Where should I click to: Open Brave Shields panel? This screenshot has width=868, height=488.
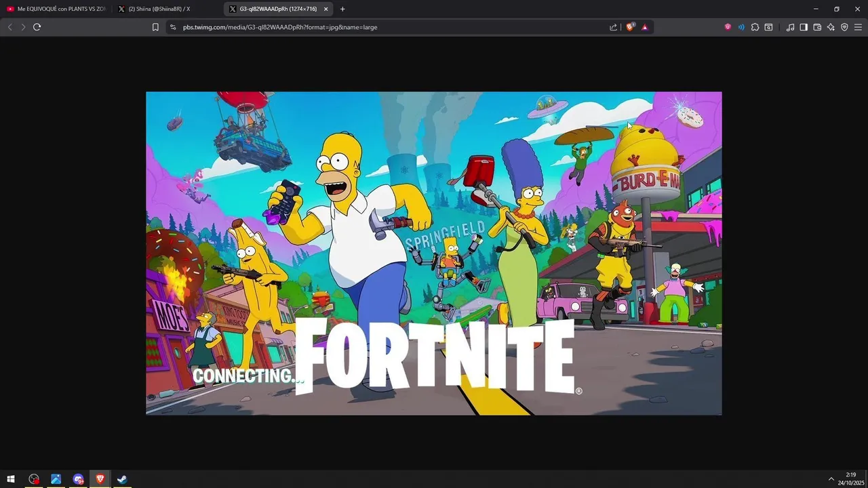coord(630,27)
